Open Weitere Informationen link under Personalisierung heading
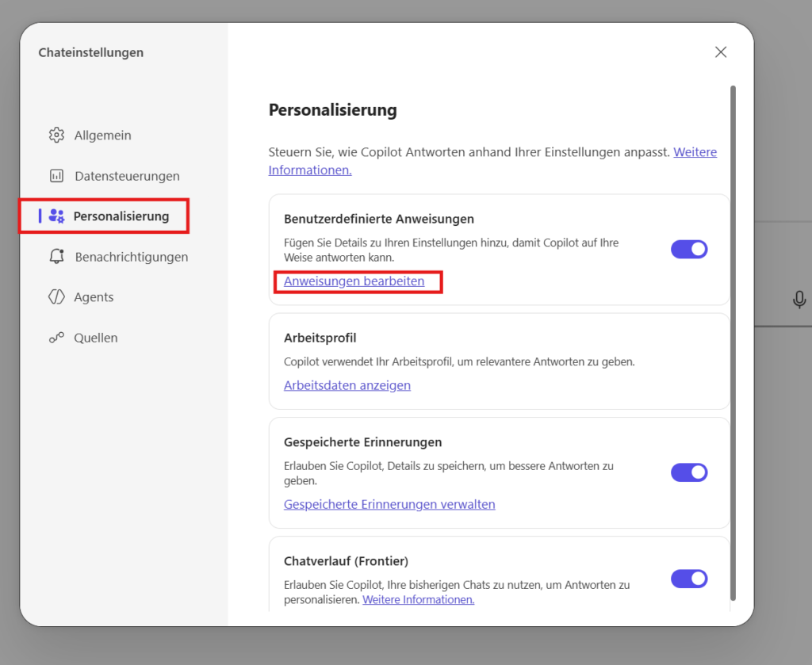 pyautogui.click(x=492, y=161)
